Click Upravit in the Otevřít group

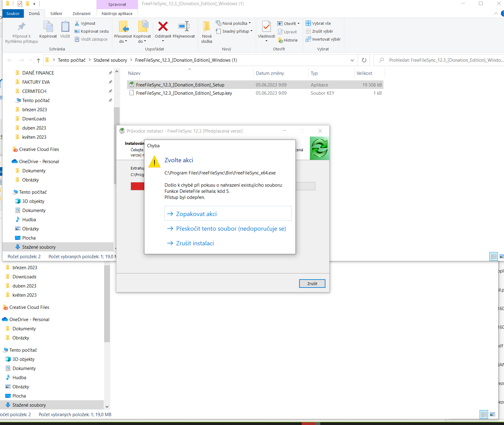click(x=287, y=32)
